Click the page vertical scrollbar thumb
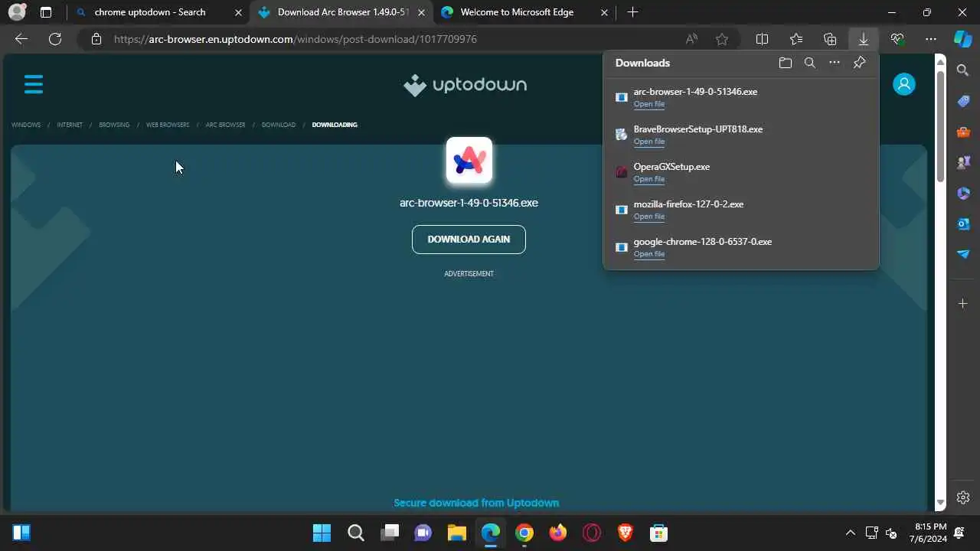 tap(941, 127)
